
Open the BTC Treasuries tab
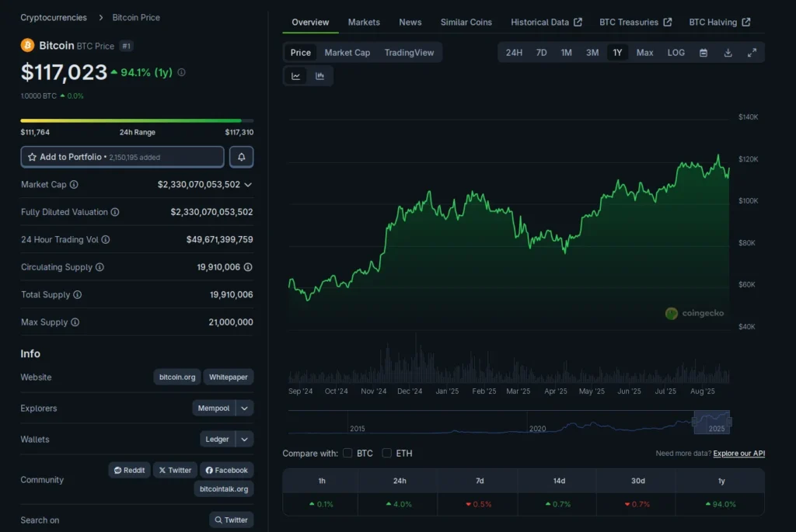(x=636, y=23)
